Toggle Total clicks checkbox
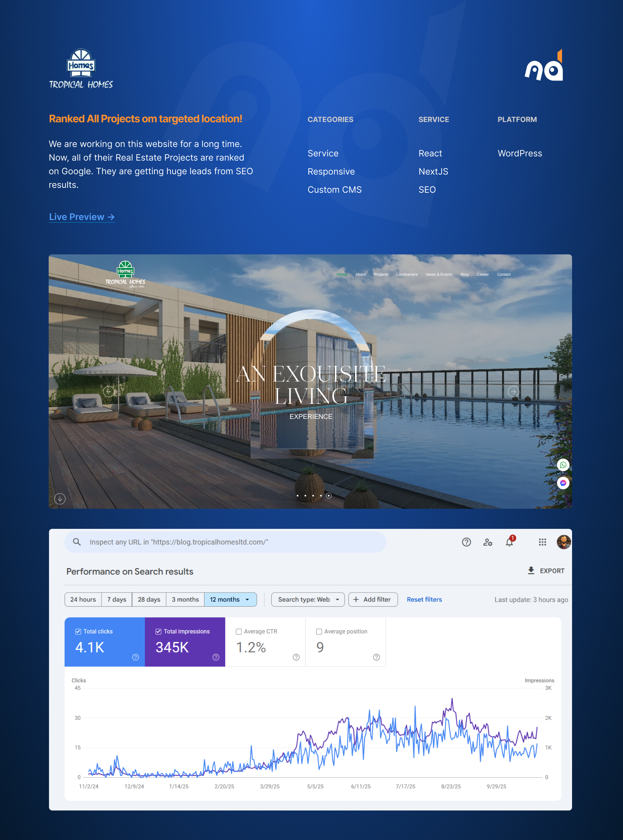623x840 pixels. (78, 631)
